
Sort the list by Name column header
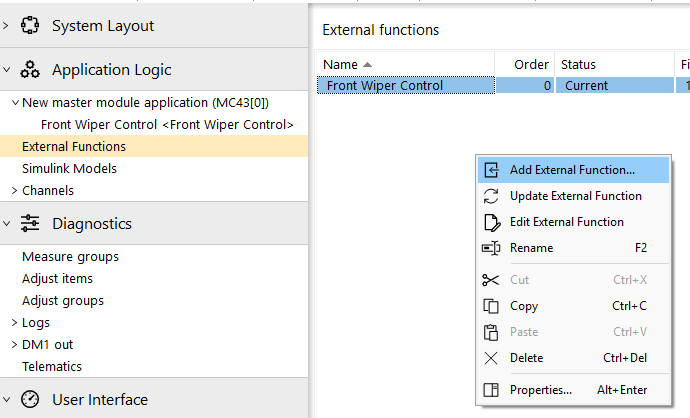point(347,65)
